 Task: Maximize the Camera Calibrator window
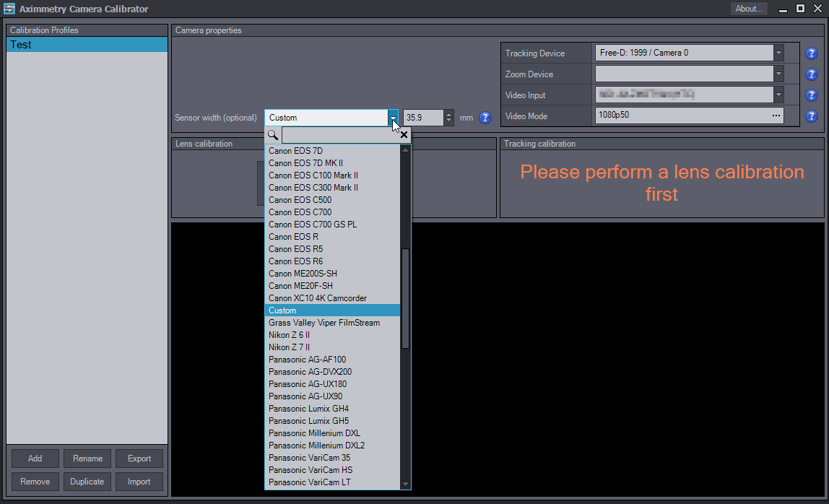pyautogui.click(x=800, y=9)
